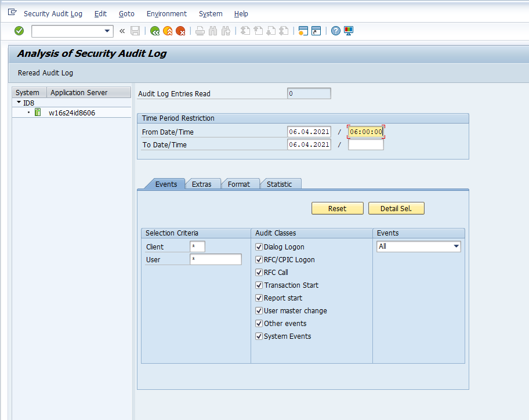529x420 pixels.
Task: Click the green Enter checkmark icon
Action: click(x=19, y=31)
